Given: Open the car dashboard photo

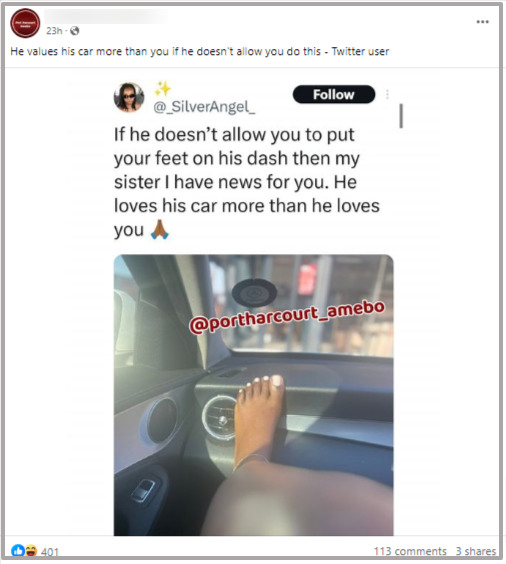Looking at the screenshot, I should pos(254,395).
